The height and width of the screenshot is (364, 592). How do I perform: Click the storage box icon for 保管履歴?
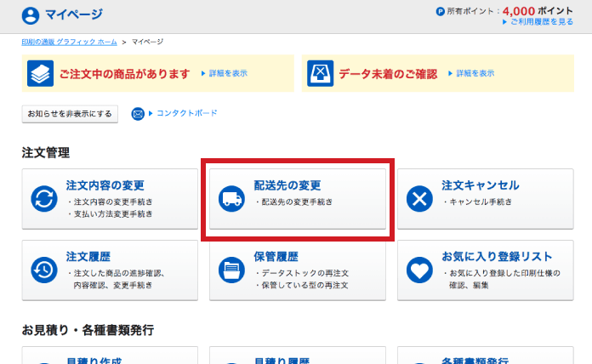tap(231, 270)
